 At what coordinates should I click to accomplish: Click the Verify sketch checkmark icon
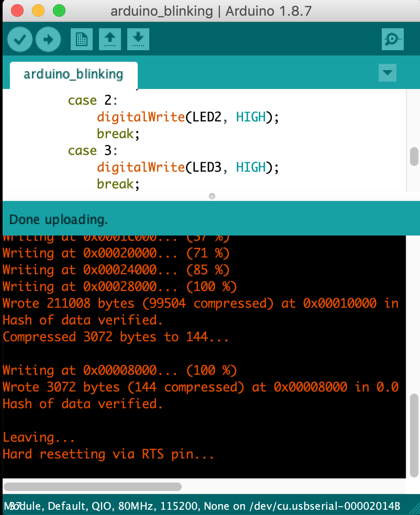[x=20, y=39]
